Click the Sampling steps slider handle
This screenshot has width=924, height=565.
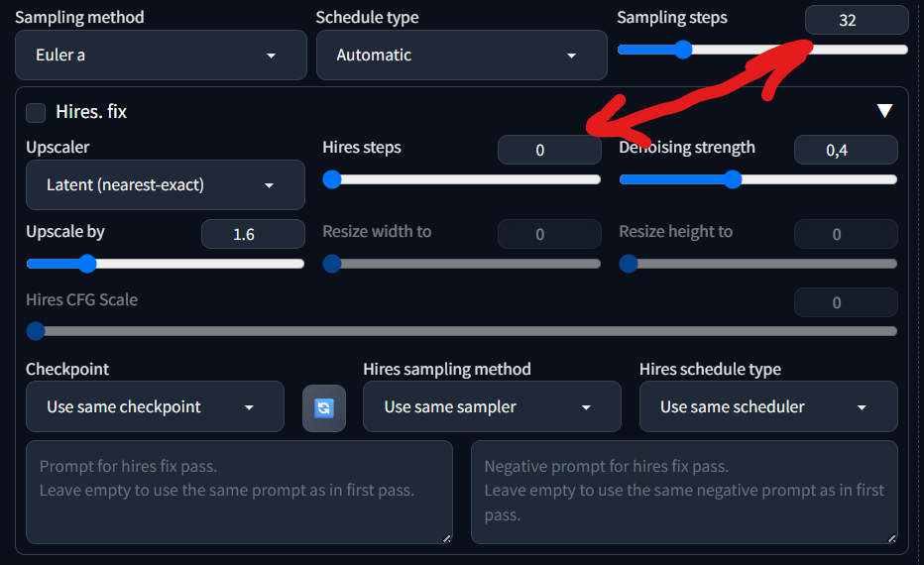pyautogui.click(x=682, y=50)
